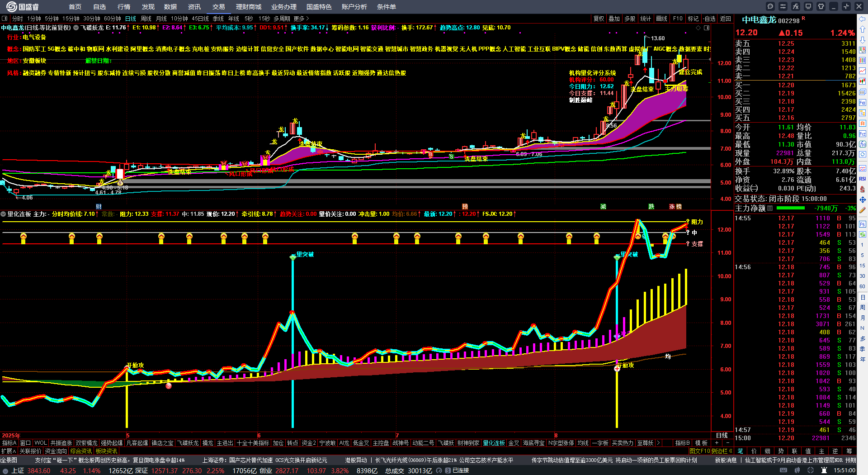Click the -自选 remove from watchlist button
The height and width of the screenshot is (475, 868).
709,19
